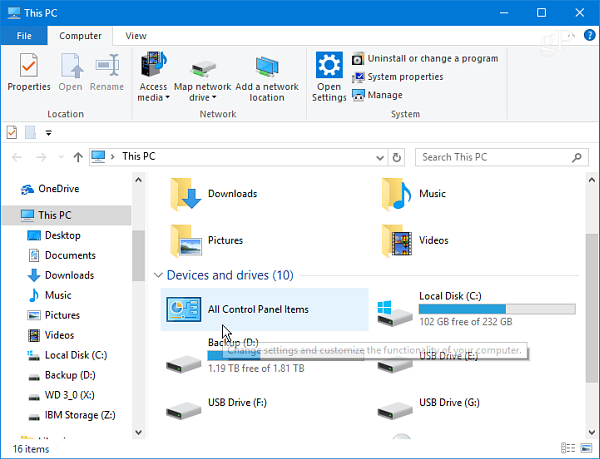600x459 pixels.
Task: Switch to Details view in status bar
Action: tap(568, 448)
